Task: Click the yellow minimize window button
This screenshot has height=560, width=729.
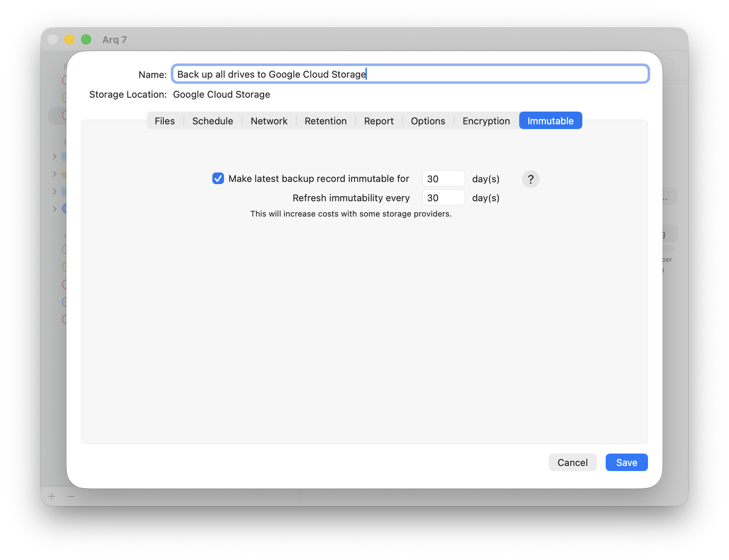Action: [69, 39]
